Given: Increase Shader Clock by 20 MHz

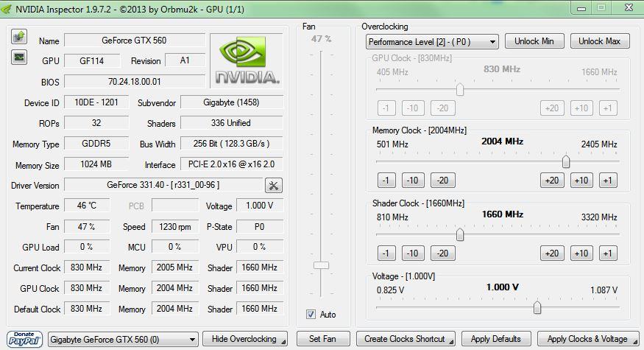Looking at the screenshot, I should point(552,253).
